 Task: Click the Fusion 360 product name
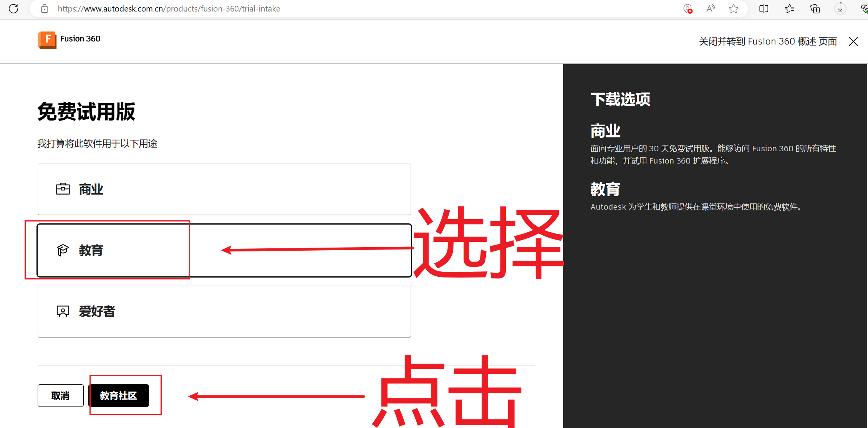tap(80, 39)
